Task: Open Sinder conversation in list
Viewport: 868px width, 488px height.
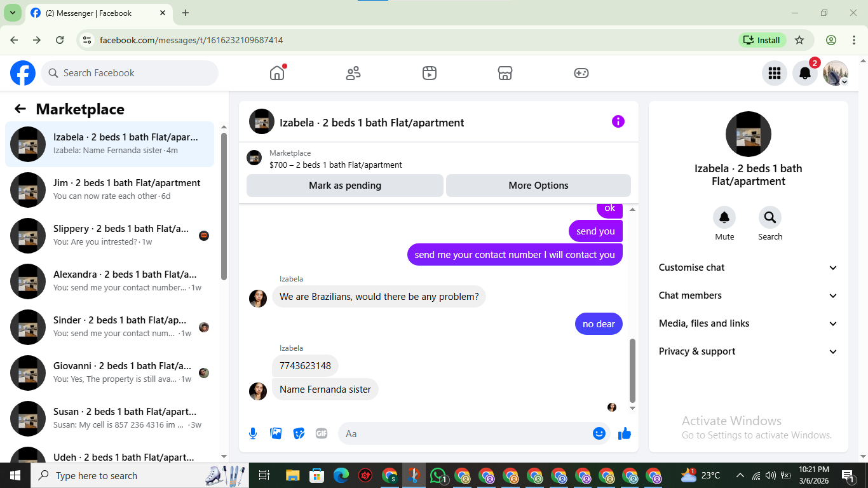Action: [109, 327]
